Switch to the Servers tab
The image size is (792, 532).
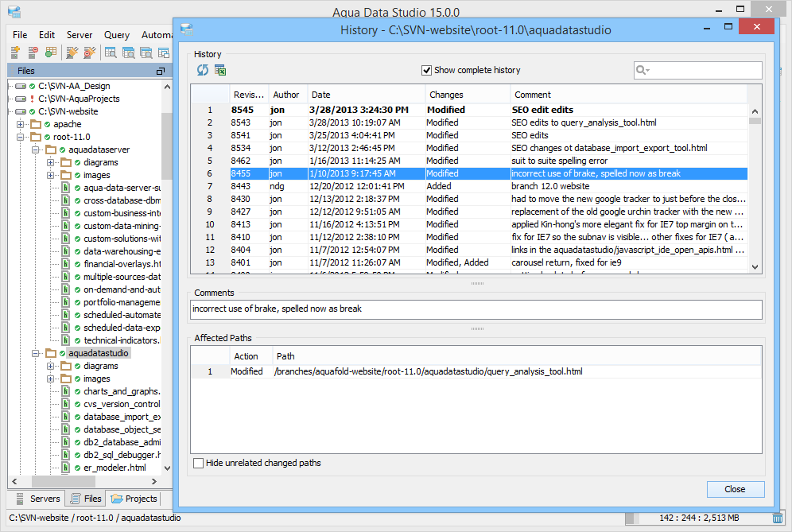pos(38,499)
